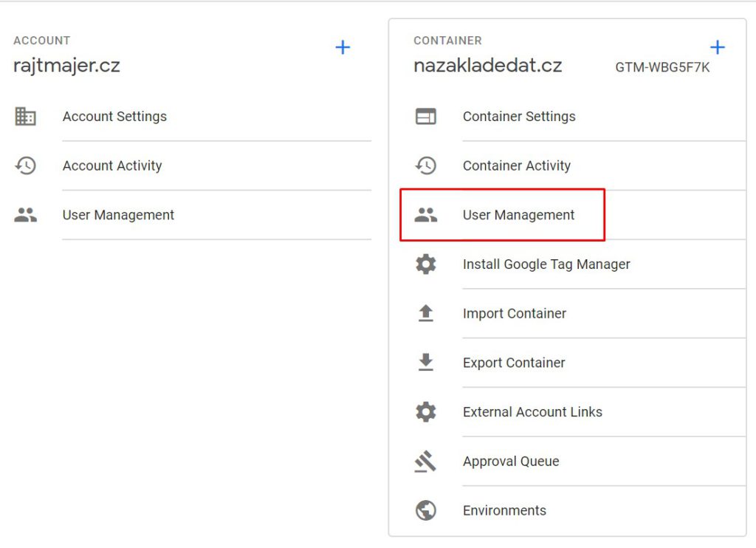Click the CONTAINER column heading
This screenshot has height=548, width=756.
(448, 41)
